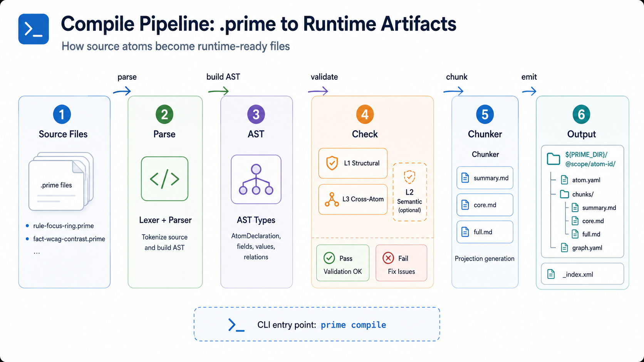Click the CLI prompt icon in dashed box
Viewport: 644px width, 362px height.
tap(236, 325)
